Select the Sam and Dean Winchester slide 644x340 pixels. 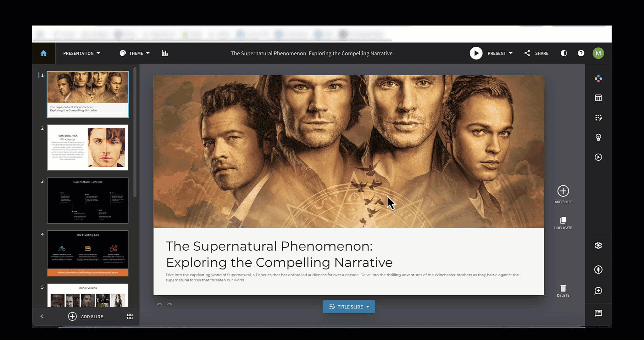click(x=88, y=147)
